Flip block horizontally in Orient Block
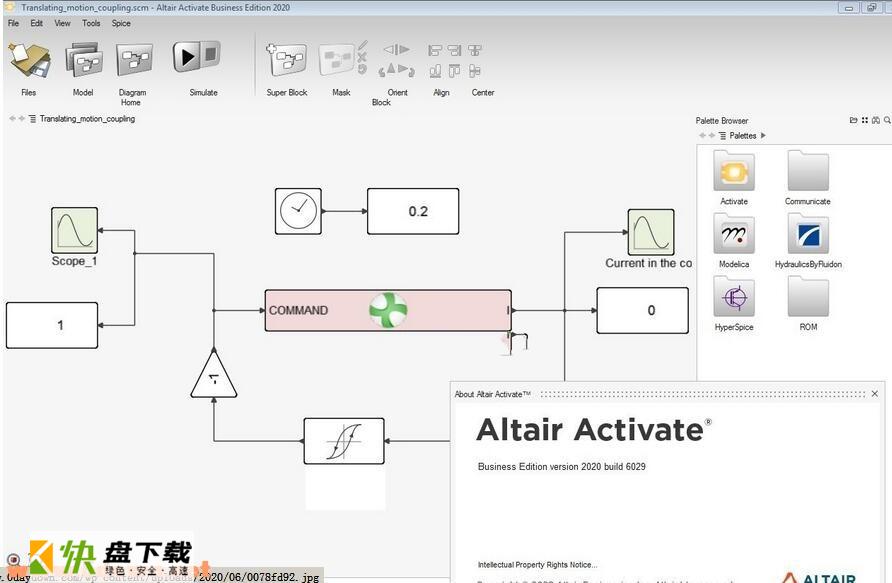Image resolution: width=892 pixels, height=583 pixels. [397, 50]
